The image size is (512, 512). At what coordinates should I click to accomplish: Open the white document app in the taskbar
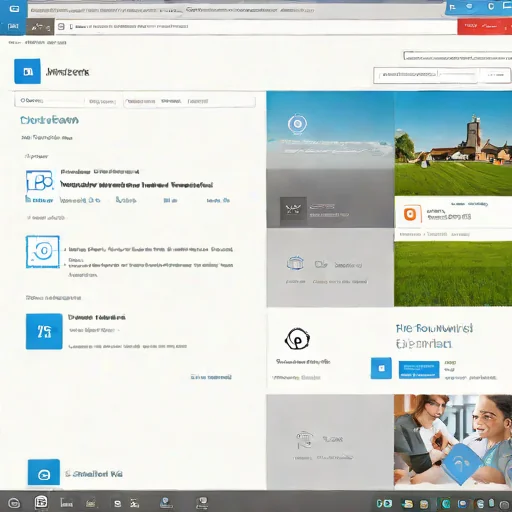point(41,502)
